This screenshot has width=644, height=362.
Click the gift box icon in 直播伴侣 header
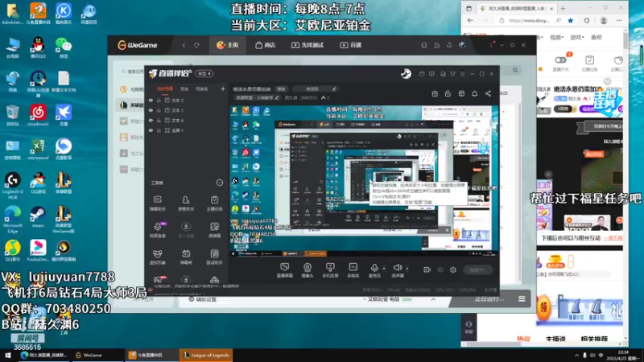click(x=435, y=93)
